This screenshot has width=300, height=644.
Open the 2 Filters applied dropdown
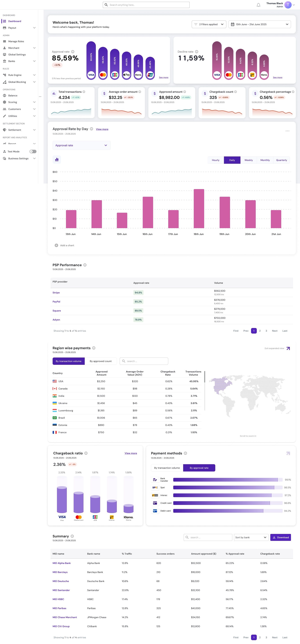209,24
